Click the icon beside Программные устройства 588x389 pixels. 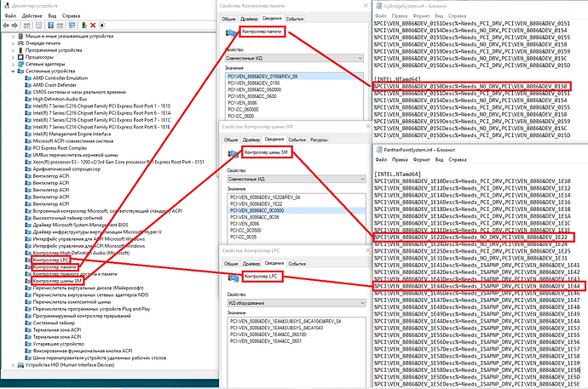[20, 50]
